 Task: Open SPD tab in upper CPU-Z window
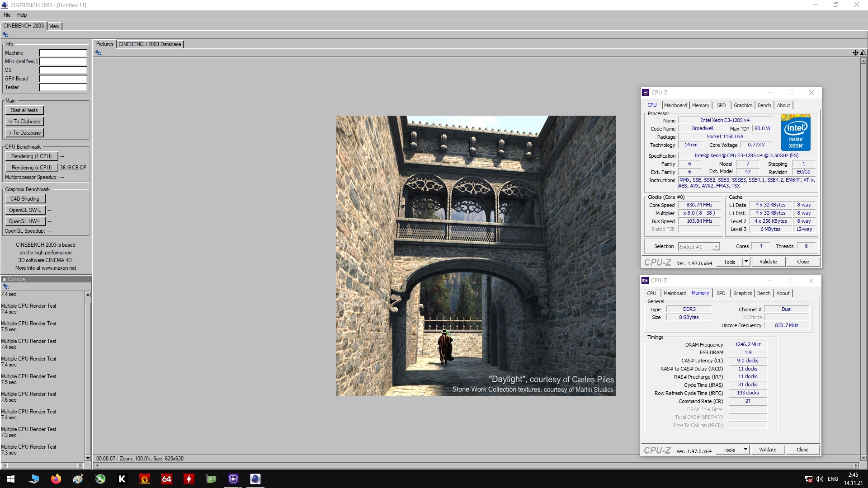(x=722, y=105)
